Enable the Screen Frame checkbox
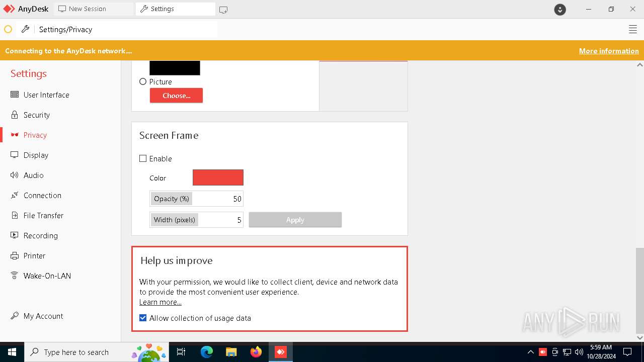This screenshot has height=362, width=644. (x=143, y=158)
